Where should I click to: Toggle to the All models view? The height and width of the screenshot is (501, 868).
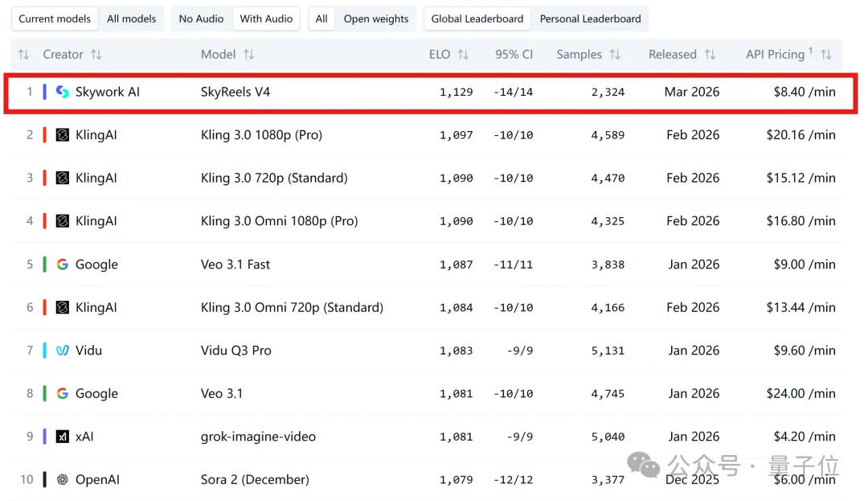point(132,18)
